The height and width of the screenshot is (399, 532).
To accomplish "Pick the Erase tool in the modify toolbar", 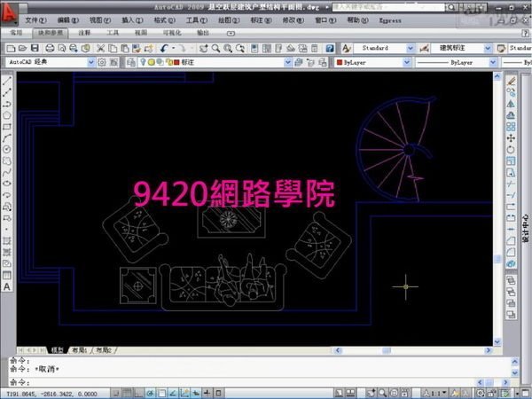I will point(512,79).
